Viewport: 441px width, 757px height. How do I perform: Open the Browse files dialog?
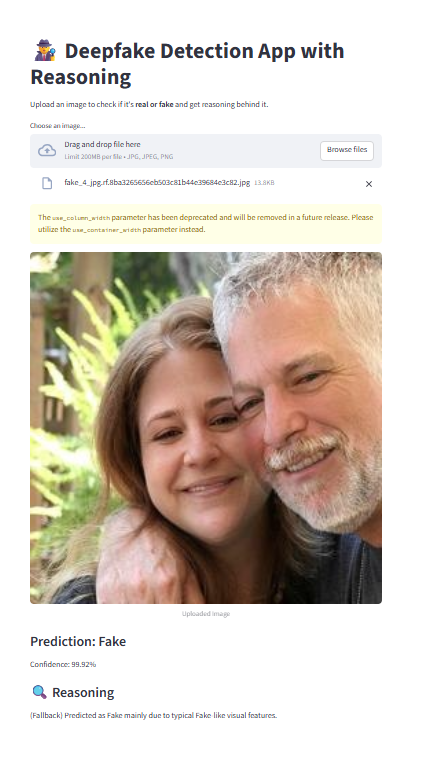coord(347,150)
